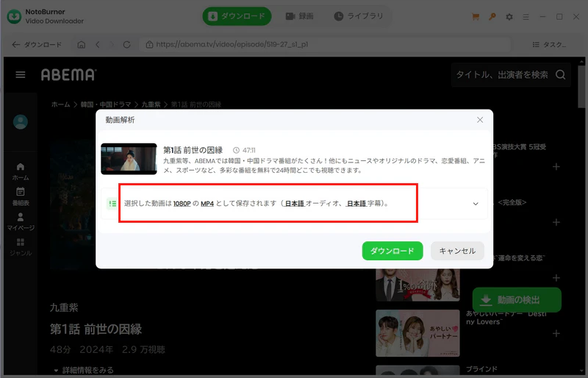This screenshot has height=378, width=588.
Task: Click the abema.tv URL address field
Action: [325, 45]
